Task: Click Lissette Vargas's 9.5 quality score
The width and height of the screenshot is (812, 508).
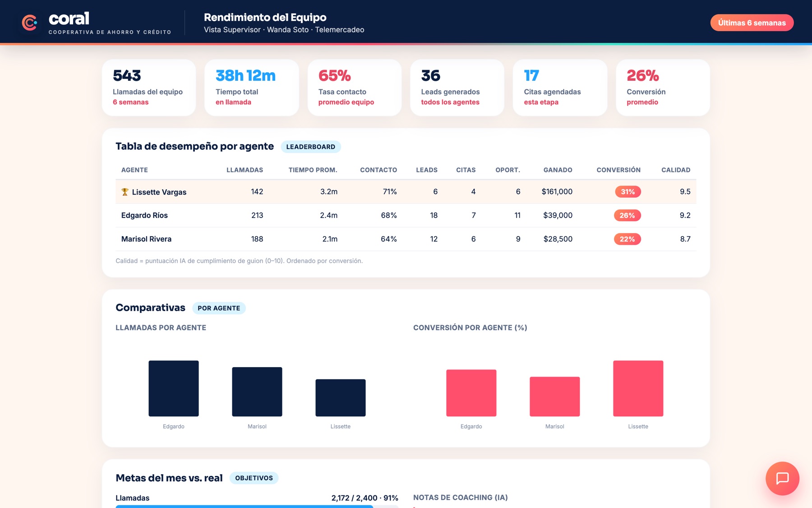Action: [685, 191]
